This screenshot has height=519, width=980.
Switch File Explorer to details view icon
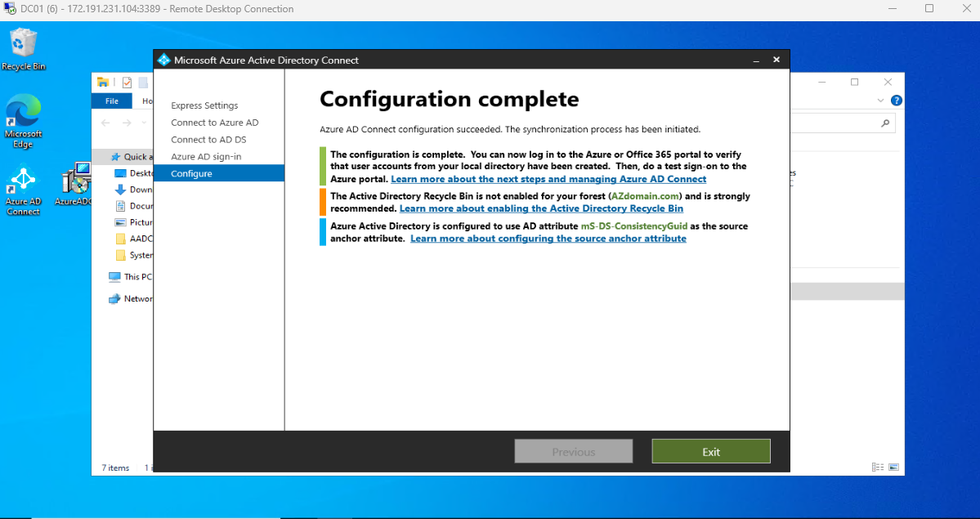pos(878,468)
